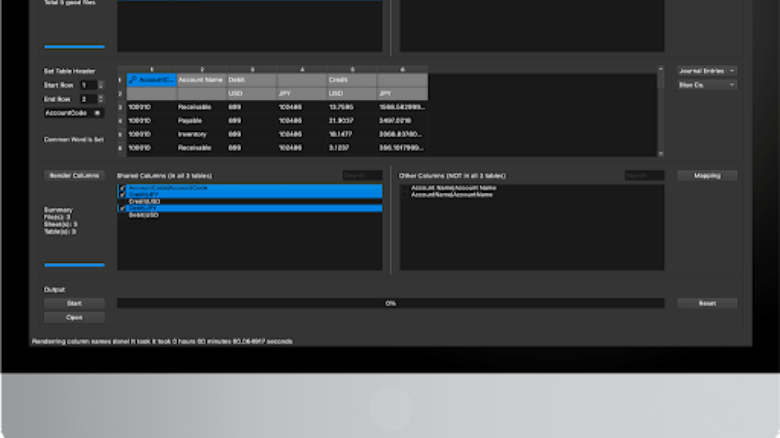Check the Credit|USD shared column checkbox
780x438 pixels.
[x=122, y=202]
